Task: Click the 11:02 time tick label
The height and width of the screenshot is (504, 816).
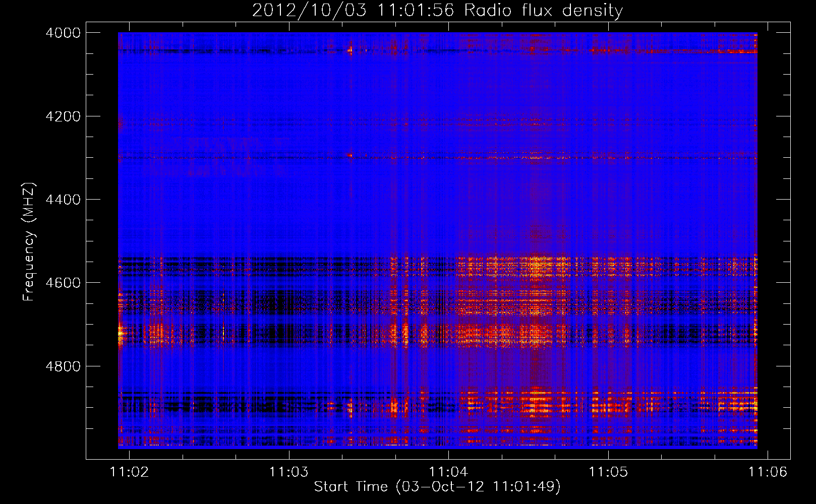Action: click(x=130, y=472)
